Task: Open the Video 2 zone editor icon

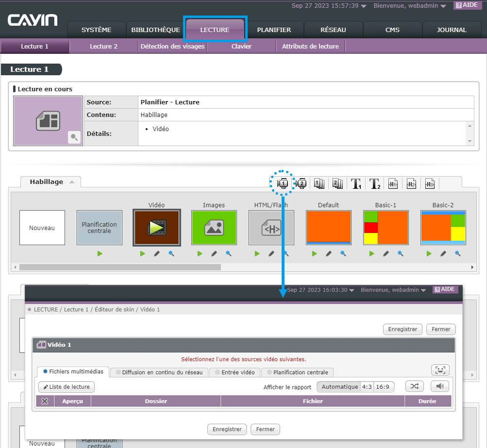Action: [x=301, y=183]
